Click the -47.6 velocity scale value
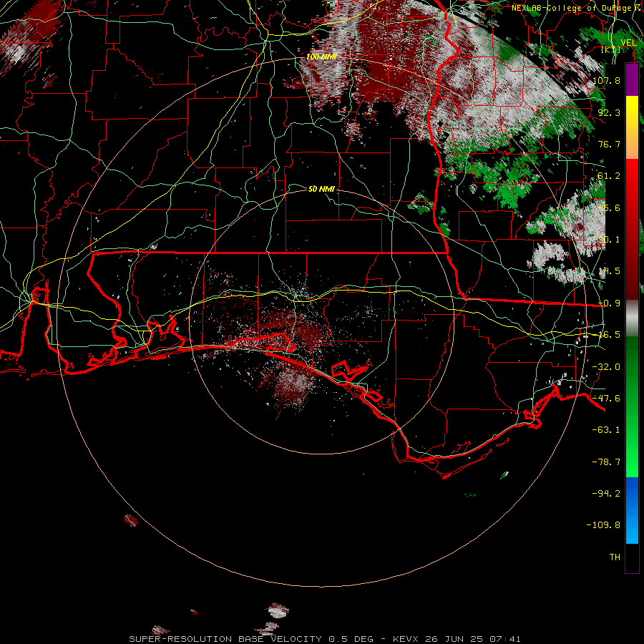Screen dimensions: 644x644 click(x=606, y=399)
